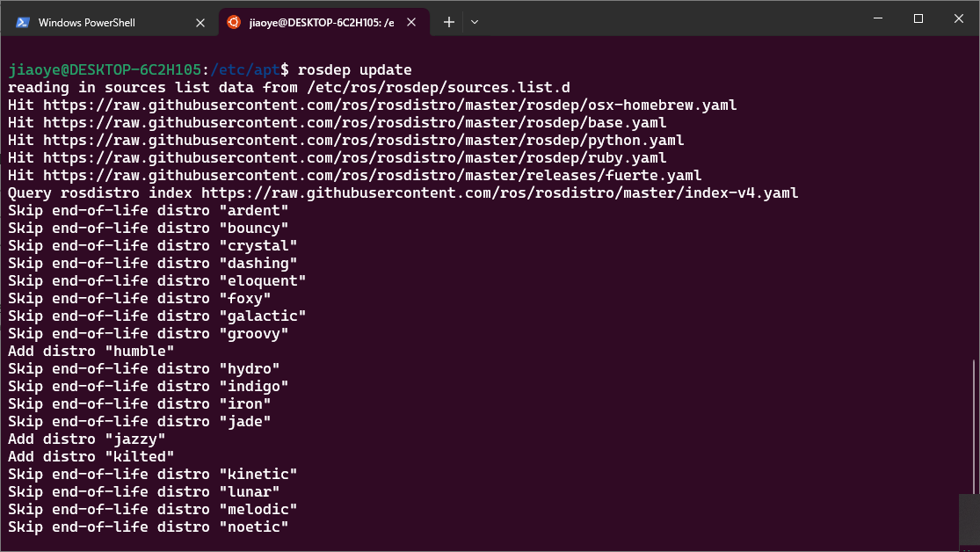Expand the new-tab profile dropdown chevron
The height and width of the screenshot is (552, 980).
(475, 22)
